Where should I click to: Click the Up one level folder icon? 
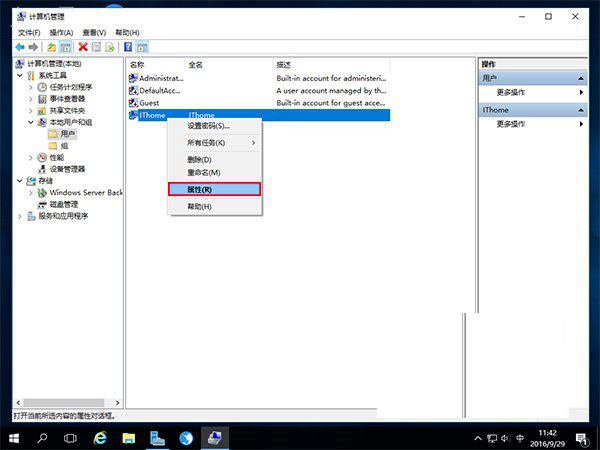click(52, 47)
